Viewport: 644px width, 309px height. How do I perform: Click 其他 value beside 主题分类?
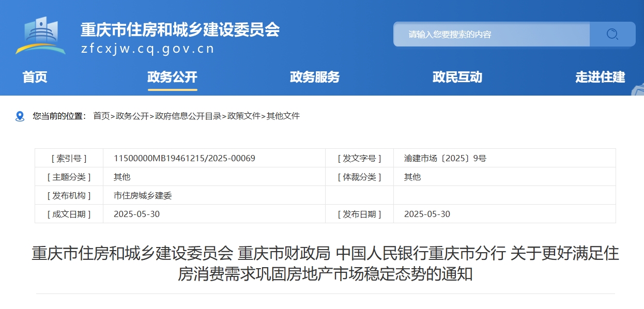(122, 177)
